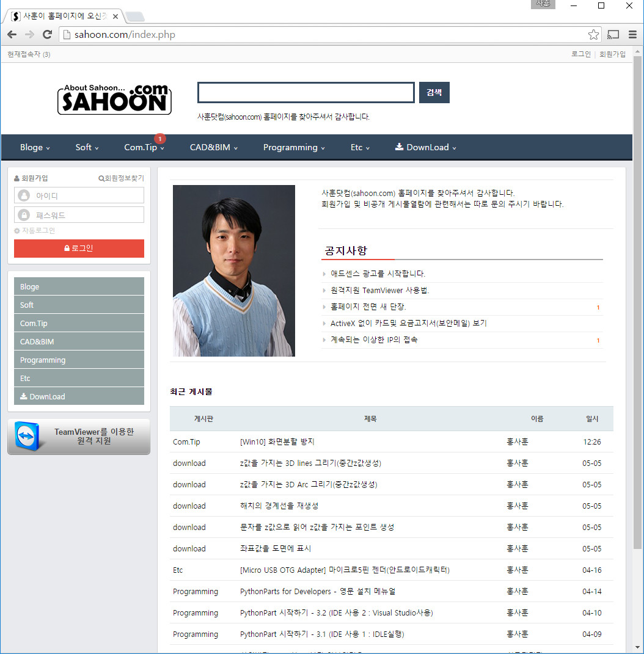Select Etc in the left sidebar menu

click(x=79, y=378)
